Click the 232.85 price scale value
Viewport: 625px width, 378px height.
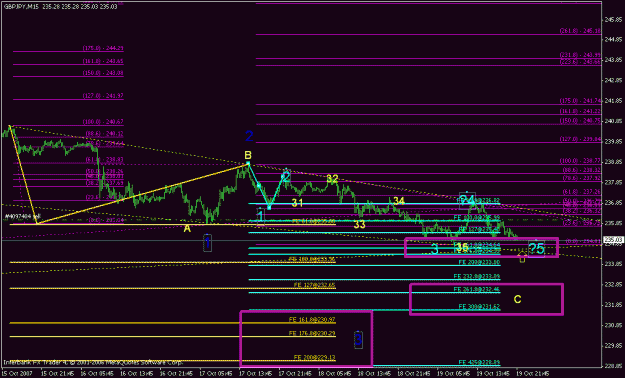pos(614,284)
